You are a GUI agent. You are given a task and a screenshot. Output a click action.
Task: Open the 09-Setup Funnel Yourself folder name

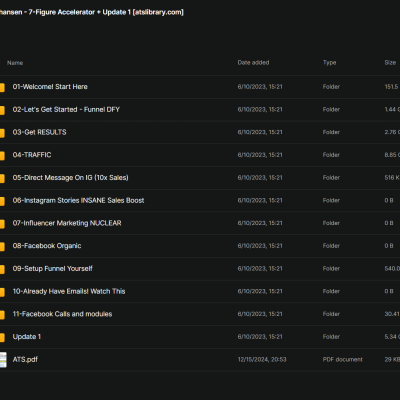point(53,269)
